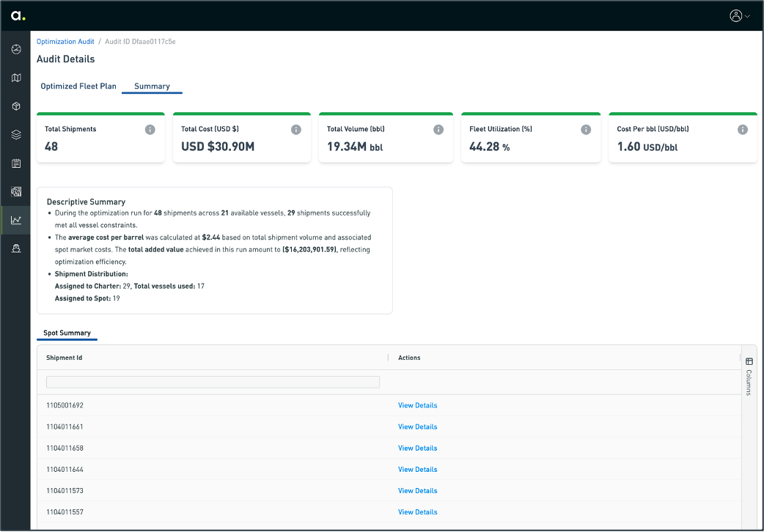
Task: Click shipment ID 1104011557 cell
Action: click(65, 512)
